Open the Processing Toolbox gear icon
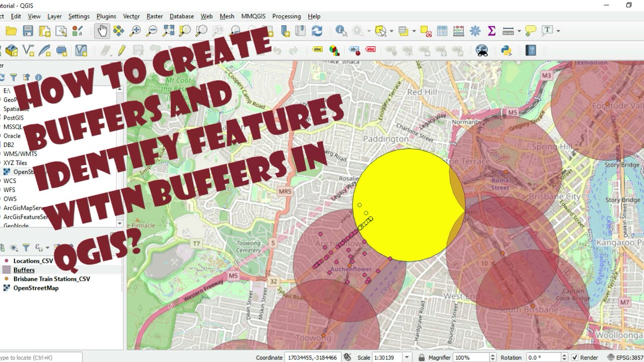 click(x=475, y=31)
